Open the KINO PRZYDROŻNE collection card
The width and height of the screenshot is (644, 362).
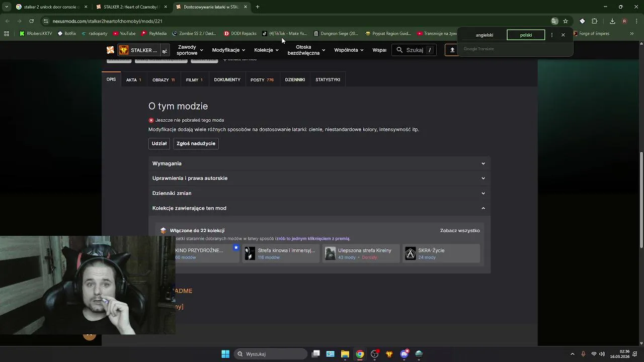pos(207,253)
